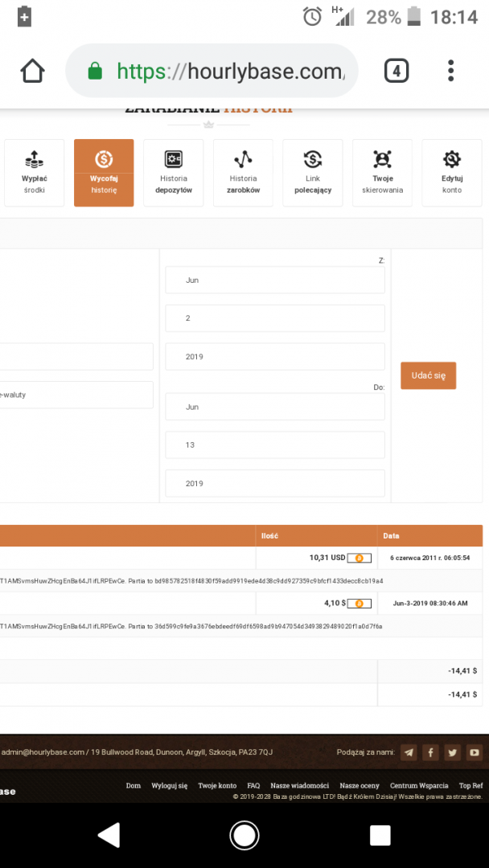Click the transaction hash starting with 36d599c9
This screenshot has width=489, height=868.
(269, 626)
